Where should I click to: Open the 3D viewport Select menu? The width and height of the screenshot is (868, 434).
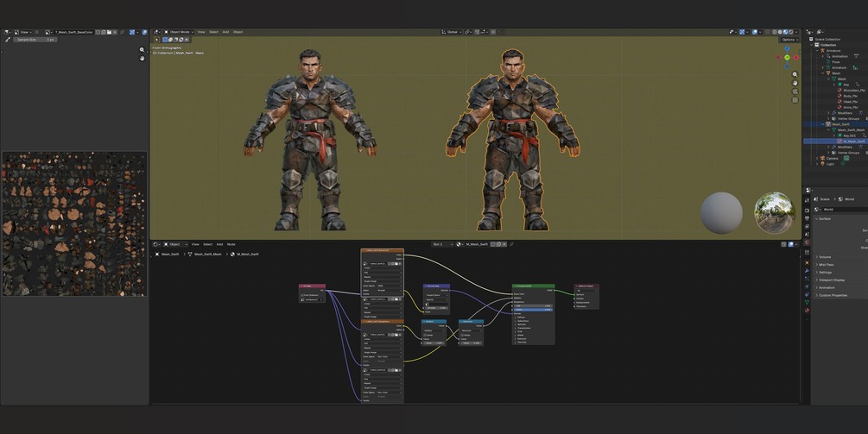[x=213, y=32]
